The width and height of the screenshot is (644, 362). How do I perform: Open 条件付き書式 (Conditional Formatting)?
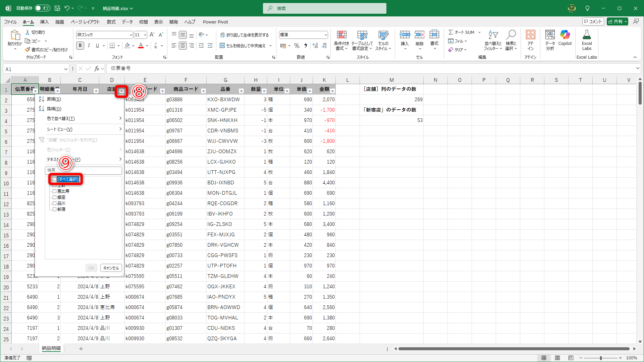(342, 40)
